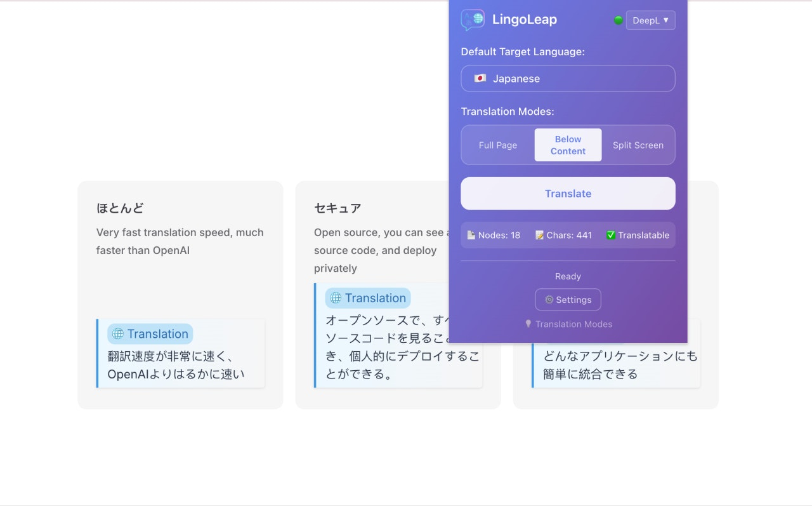Select the Below Content translation mode
The image size is (812, 508).
(x=568, y=145)
